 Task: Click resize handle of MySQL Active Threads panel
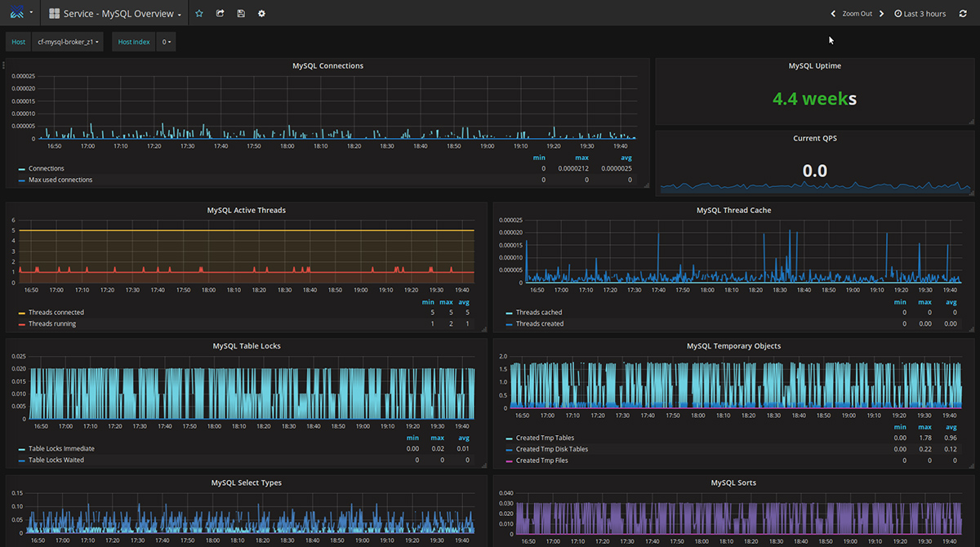click(483, 328)
